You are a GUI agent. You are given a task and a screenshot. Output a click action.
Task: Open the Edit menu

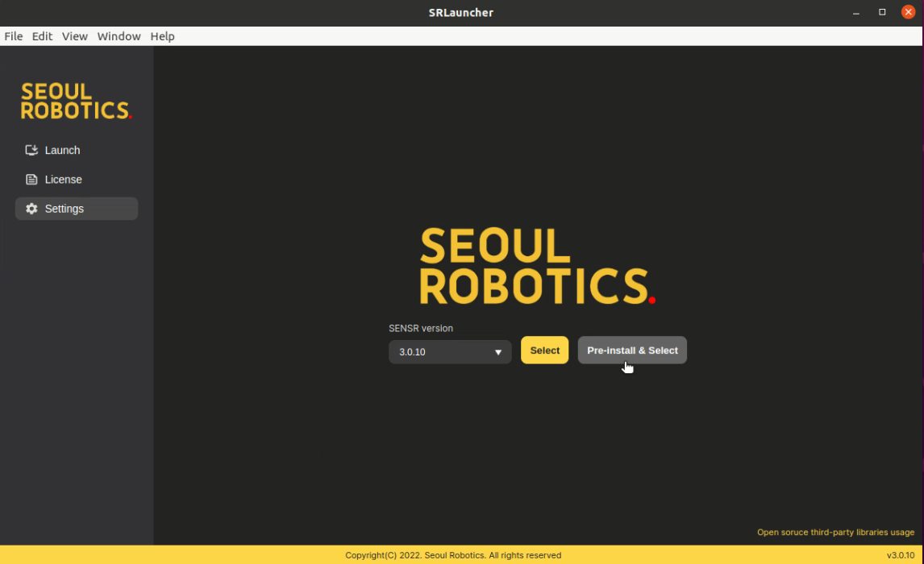[42, 36]
